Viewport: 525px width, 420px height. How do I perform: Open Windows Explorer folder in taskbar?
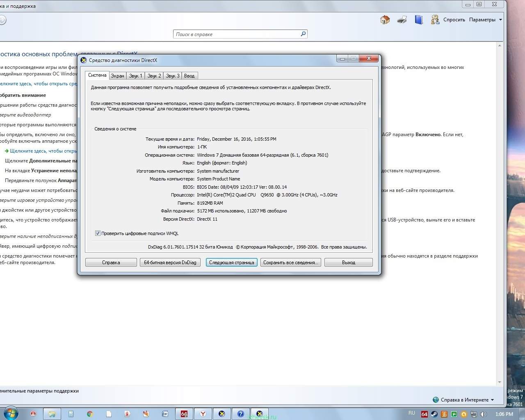pos(52,414)
